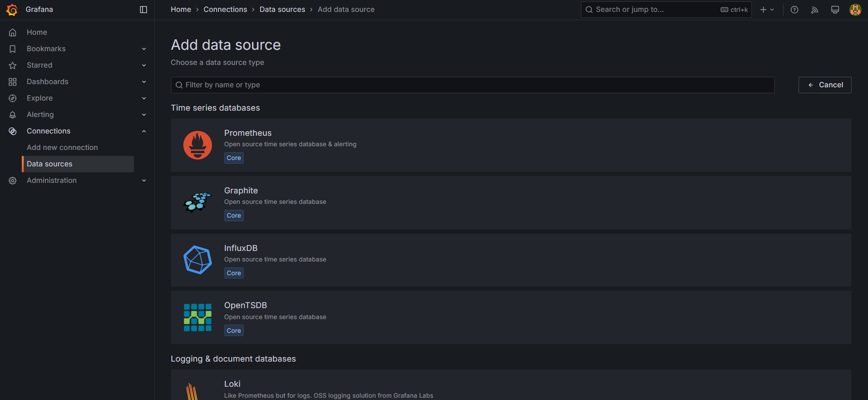
Task: Click the search magnifier icon in top bar
Action: click(x=589, y=10)
